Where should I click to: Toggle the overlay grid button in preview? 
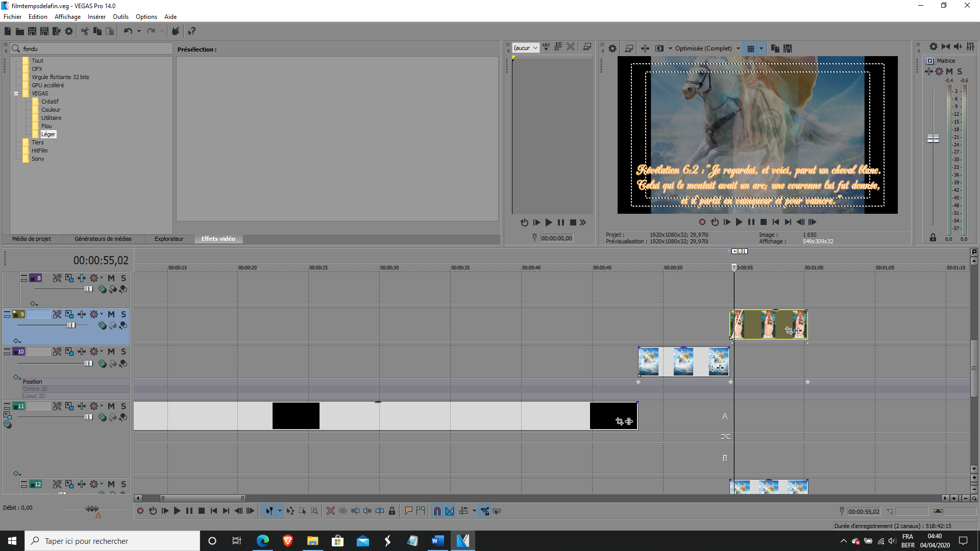(x=750, y=48)
